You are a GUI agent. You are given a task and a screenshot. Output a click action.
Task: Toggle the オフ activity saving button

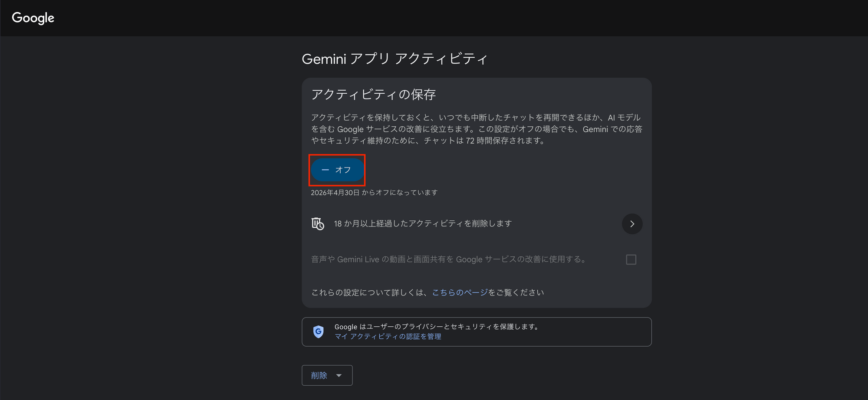point(337,170)
